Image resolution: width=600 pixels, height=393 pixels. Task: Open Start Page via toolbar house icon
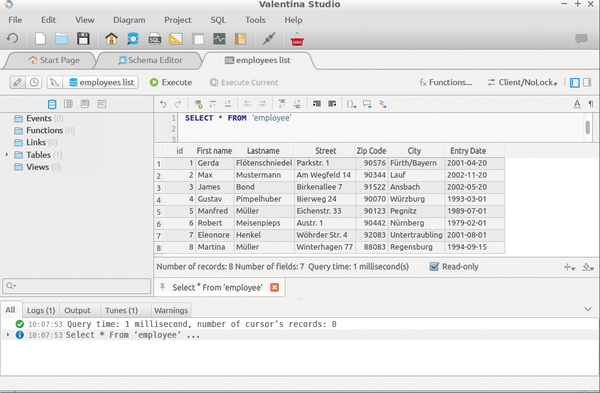click(x=111, y=39)
